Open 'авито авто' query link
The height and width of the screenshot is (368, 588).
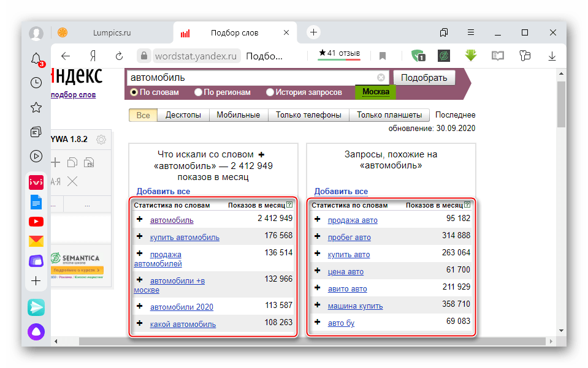point(347,288)
